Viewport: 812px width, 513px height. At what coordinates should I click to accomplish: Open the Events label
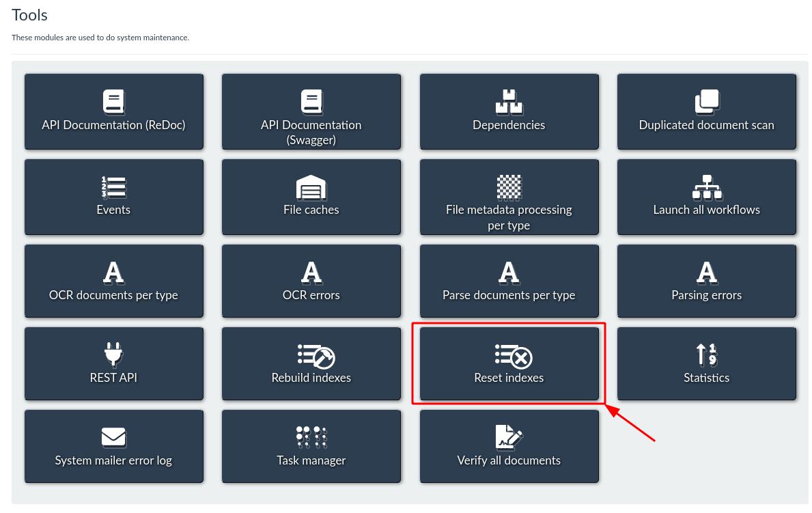click(113, 210)
